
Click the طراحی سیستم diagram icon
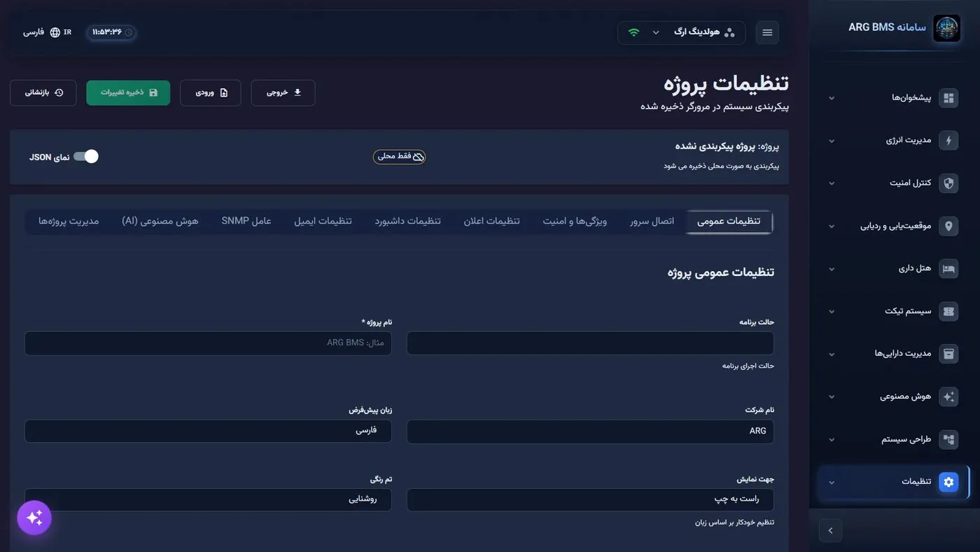pyautogui.click(x=948, y=439)
